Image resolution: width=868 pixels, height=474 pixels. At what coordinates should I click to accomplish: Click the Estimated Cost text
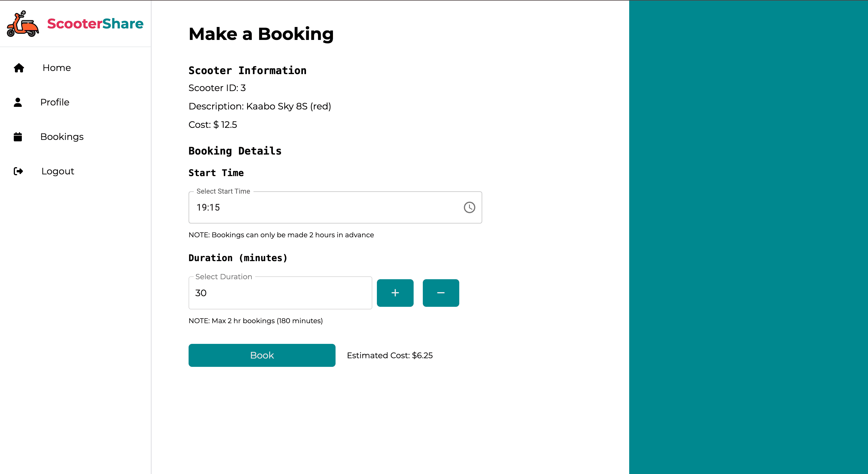tap(390, 355)
